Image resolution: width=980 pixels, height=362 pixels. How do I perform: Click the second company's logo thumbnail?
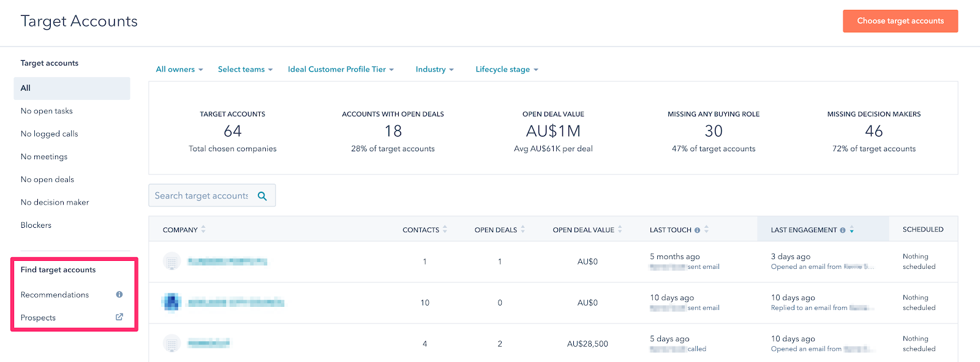171,303
